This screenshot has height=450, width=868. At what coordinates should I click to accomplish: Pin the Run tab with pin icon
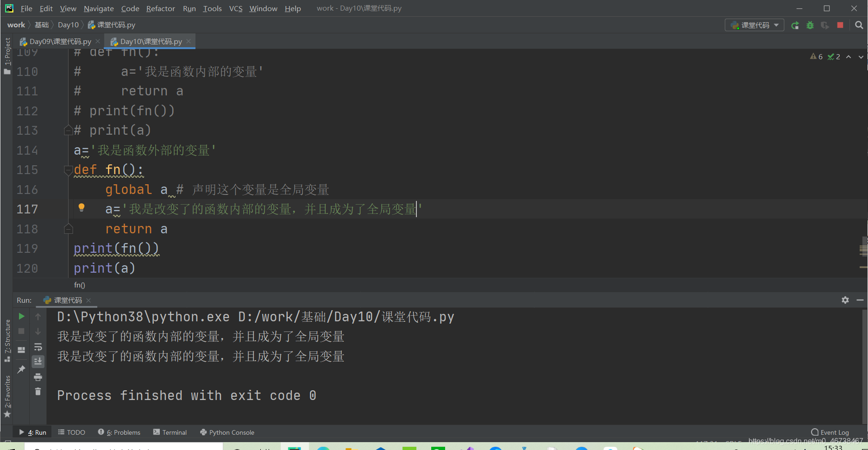(21, 369)
